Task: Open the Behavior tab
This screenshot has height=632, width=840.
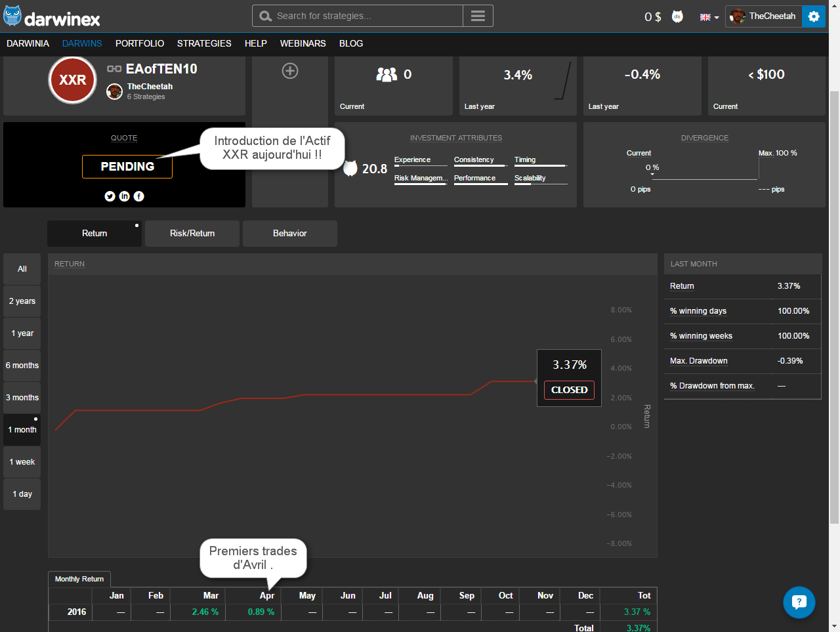Action: 290,234
